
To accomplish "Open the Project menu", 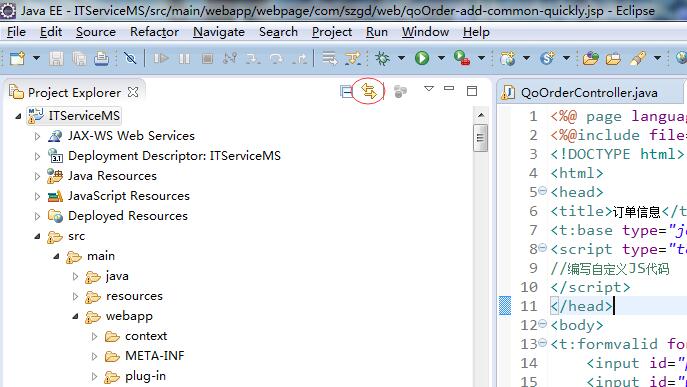I will (332, 32).
